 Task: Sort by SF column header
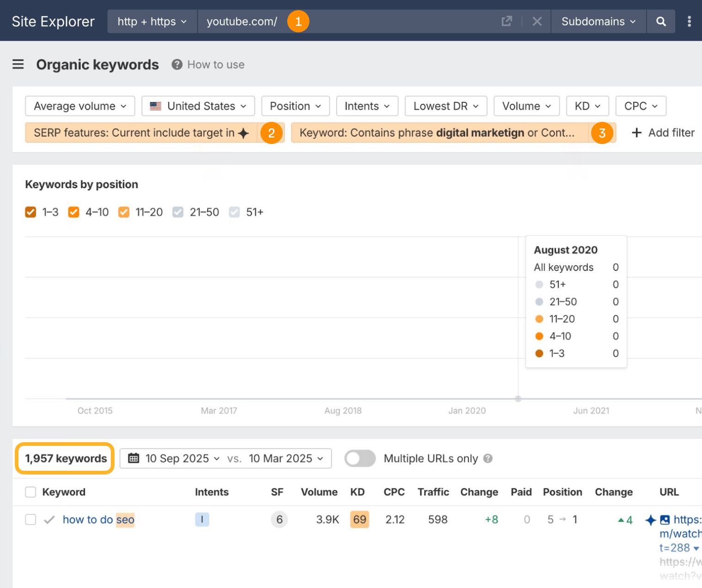[x=277, y=492]
